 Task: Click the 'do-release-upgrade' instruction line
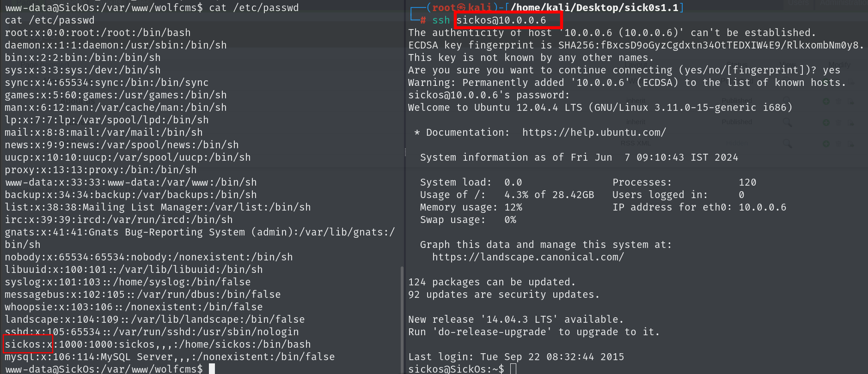(534, 332)
